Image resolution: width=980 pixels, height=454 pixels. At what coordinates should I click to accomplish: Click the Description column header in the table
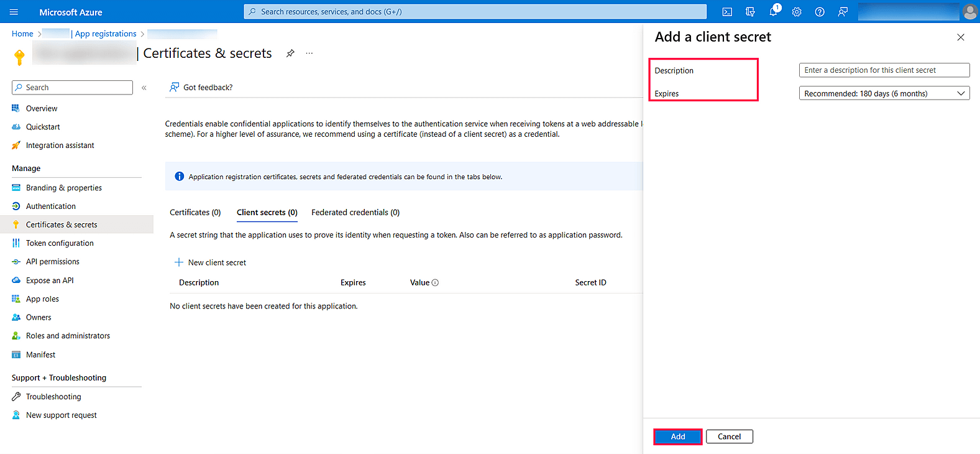[x=199, y=282]
